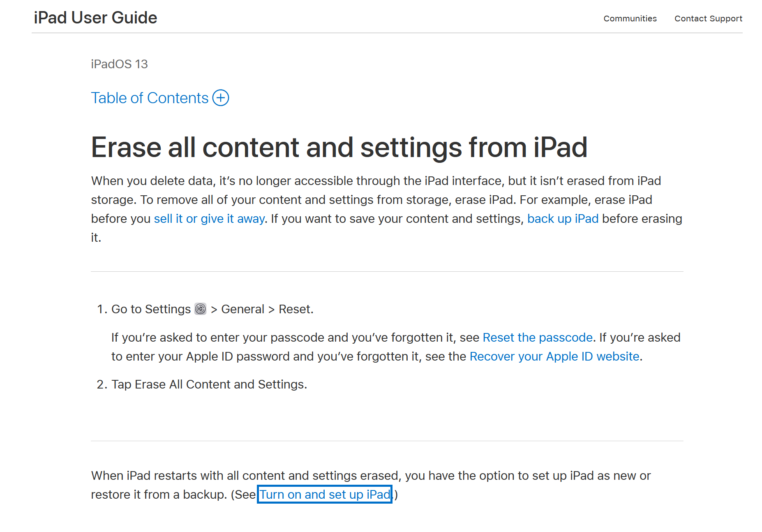Image resolution: width=762 pixels, height=532 pixels.
Task: Follow the "Turn on and set up iPad" link
Action: (x=325, y=495)
